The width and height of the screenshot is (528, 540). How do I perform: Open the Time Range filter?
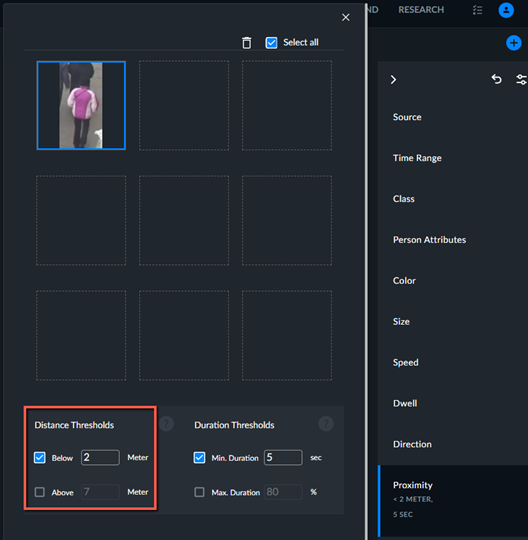tap(417, 158)
